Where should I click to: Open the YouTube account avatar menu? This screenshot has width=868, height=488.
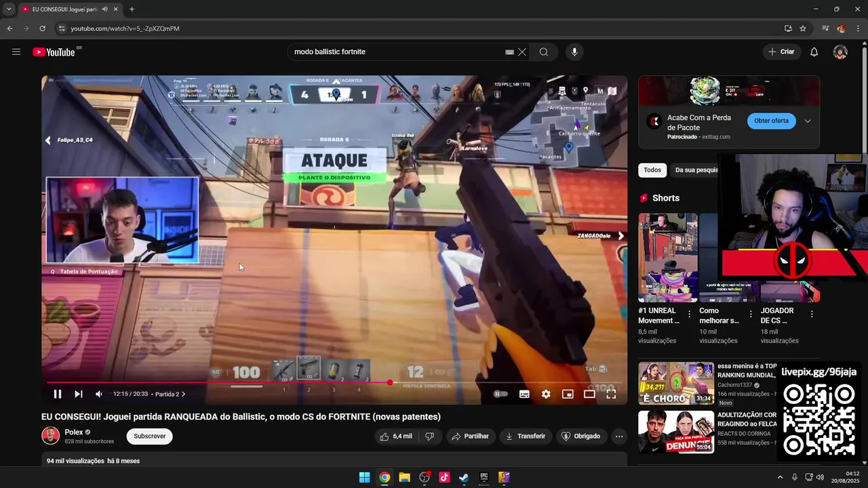(840, 52)
